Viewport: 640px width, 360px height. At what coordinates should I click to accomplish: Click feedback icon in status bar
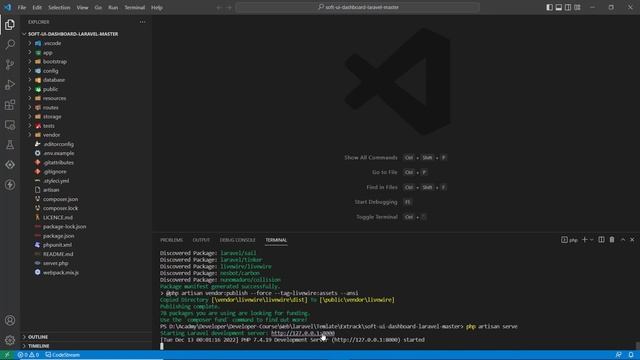[619, 355]
